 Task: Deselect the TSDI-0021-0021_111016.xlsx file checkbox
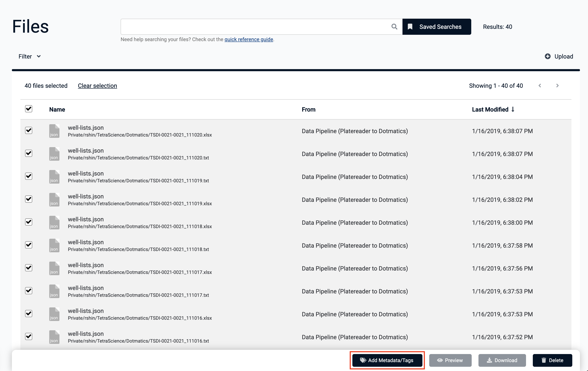coord(29,313)
